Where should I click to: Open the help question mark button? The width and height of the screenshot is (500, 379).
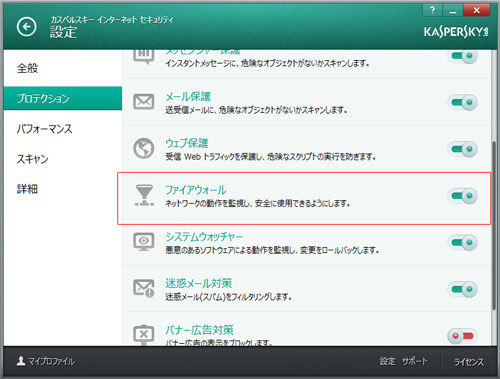click(432, 10)
